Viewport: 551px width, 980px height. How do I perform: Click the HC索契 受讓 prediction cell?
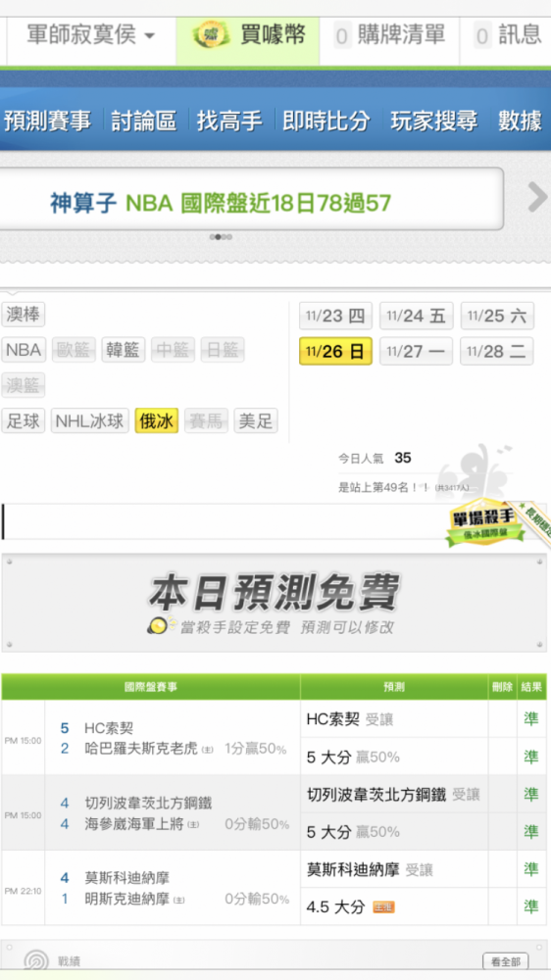pyautogui.click(x=394, y=719)
